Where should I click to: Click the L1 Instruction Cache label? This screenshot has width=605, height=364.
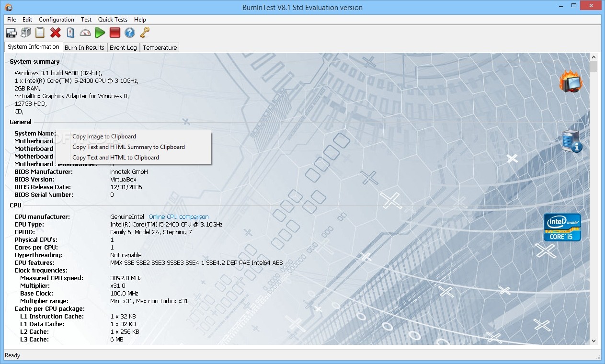(x=52, y=317)
